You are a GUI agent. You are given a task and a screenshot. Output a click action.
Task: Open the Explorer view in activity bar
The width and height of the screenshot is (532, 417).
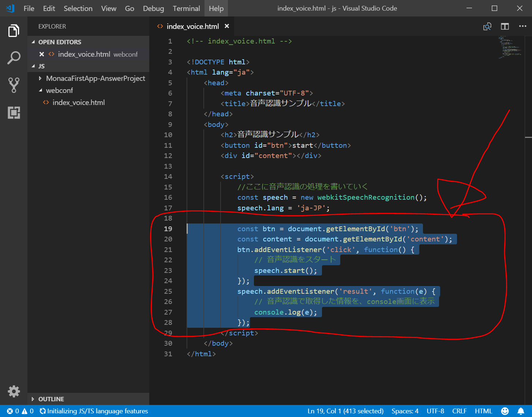(14, 31)
